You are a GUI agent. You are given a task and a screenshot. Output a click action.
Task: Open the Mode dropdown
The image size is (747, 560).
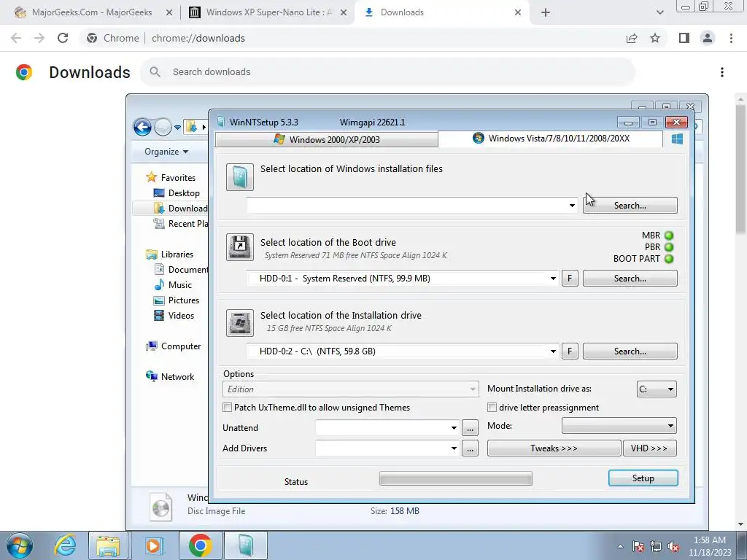point(619,426)
